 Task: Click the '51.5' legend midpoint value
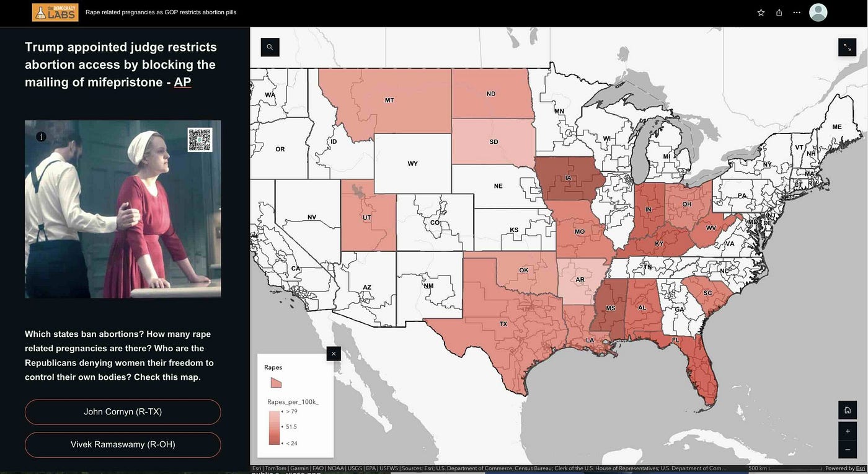pos(291,427)
